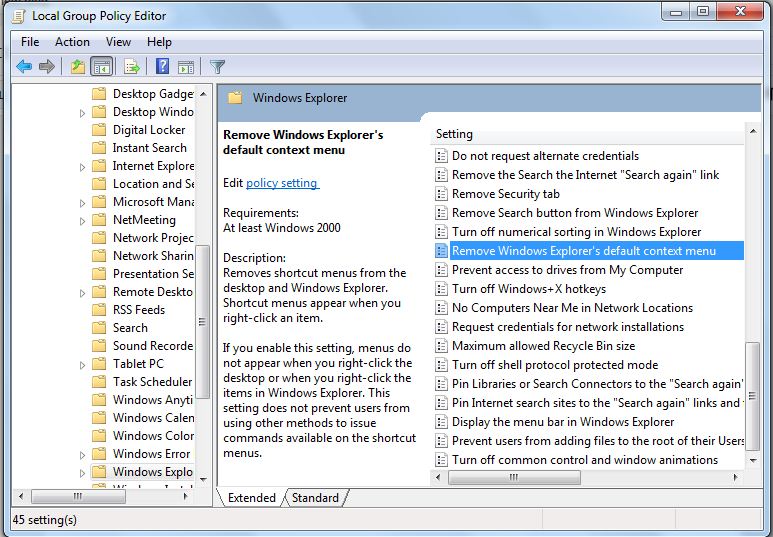Viewport: 773px width, 537px height.
Task: Click tree pane horizontal scrollbar thumb
Action: click(x=78, y=496)
